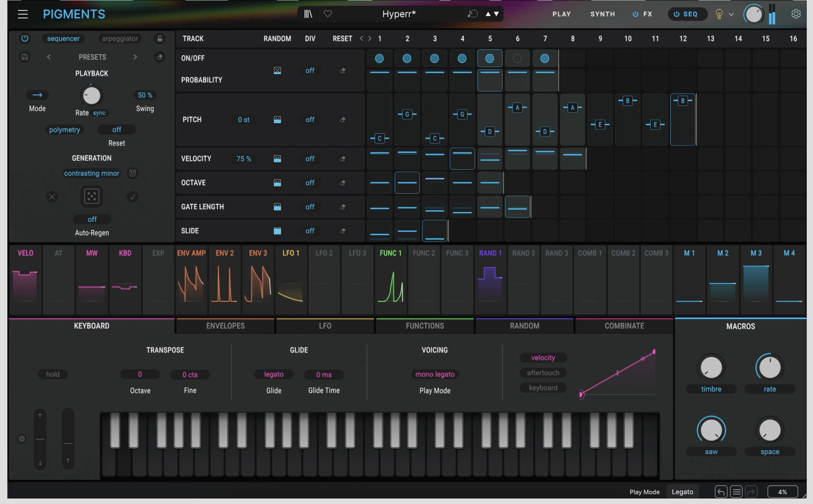Favorite the preset with the heart icon
Image resolution: width=813 pixels, height=504 pixels.
coord(327,14)
